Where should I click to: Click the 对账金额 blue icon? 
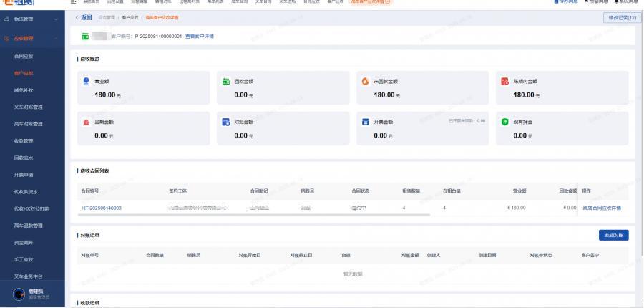[226, 122]
